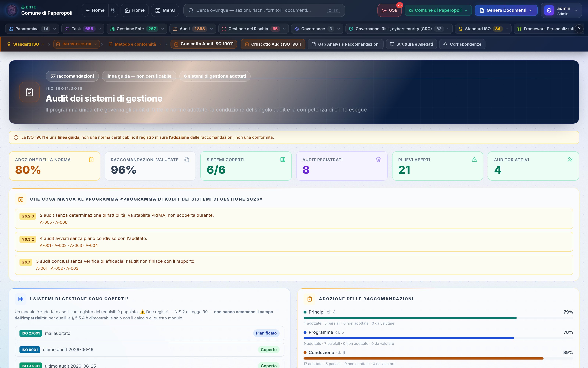Click the 57 raccomandazioni pill
588x368 pixels.
(72, 76)
